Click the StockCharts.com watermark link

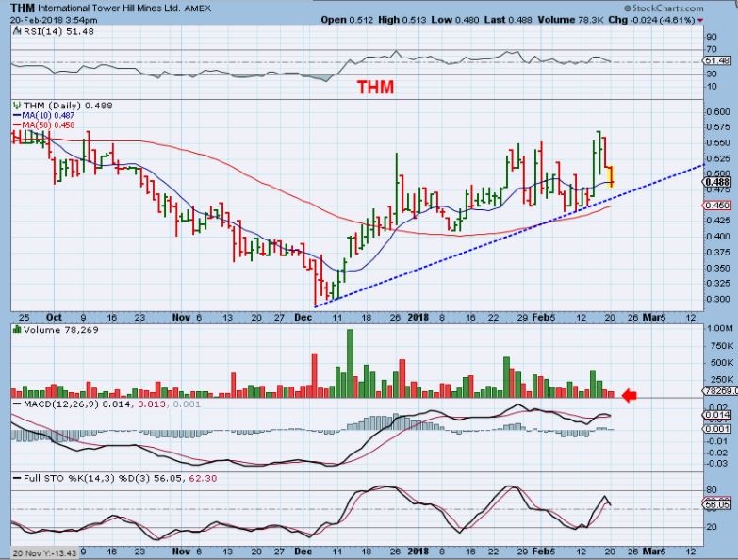(x=698, y=7)
